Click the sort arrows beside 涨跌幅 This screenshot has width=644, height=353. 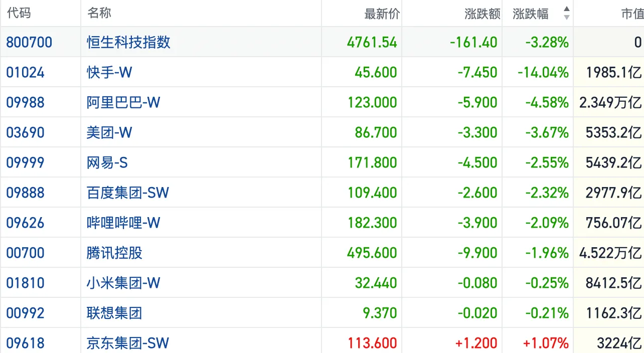(566, 14)
